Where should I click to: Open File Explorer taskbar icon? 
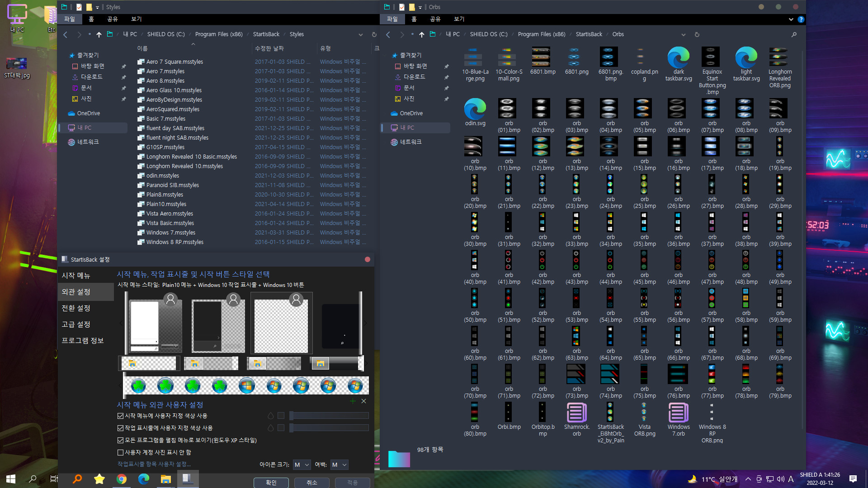165,479
